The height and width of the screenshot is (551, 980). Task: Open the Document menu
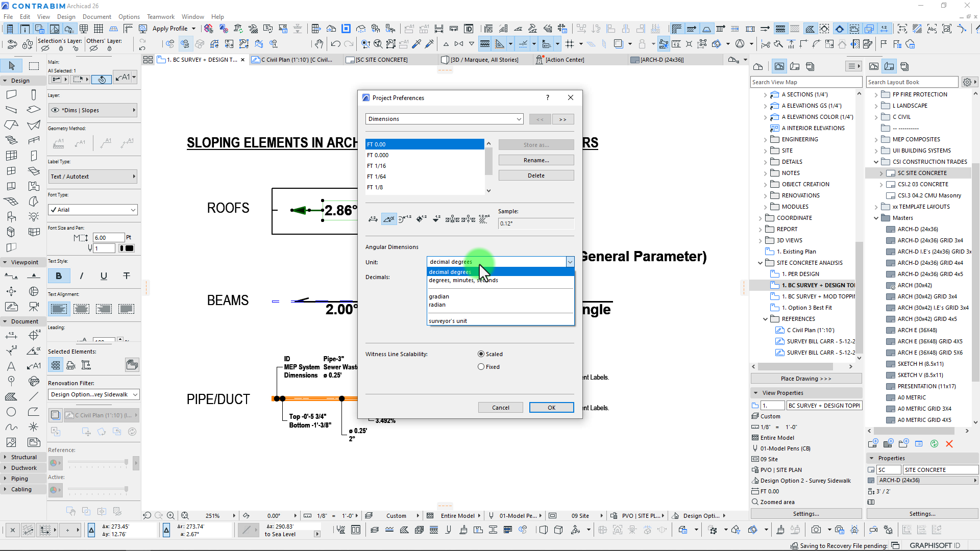point(97,17)
